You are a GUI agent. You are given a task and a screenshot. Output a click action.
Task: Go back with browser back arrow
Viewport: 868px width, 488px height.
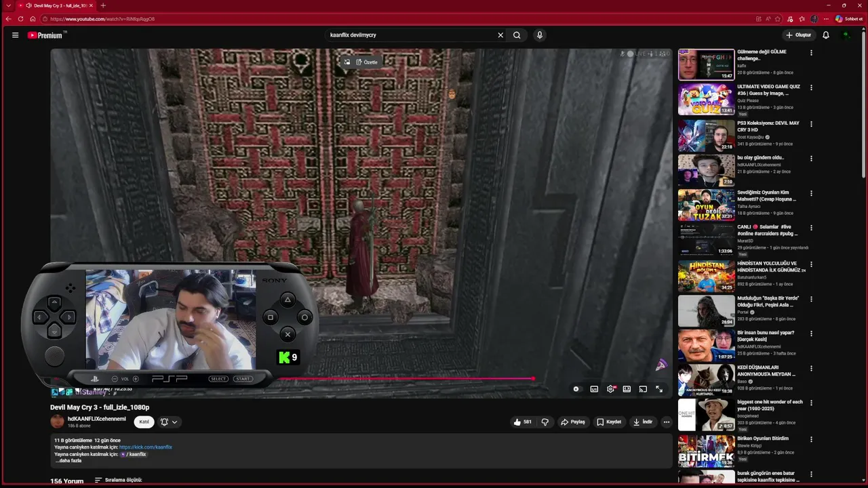(x=8, y=19)
